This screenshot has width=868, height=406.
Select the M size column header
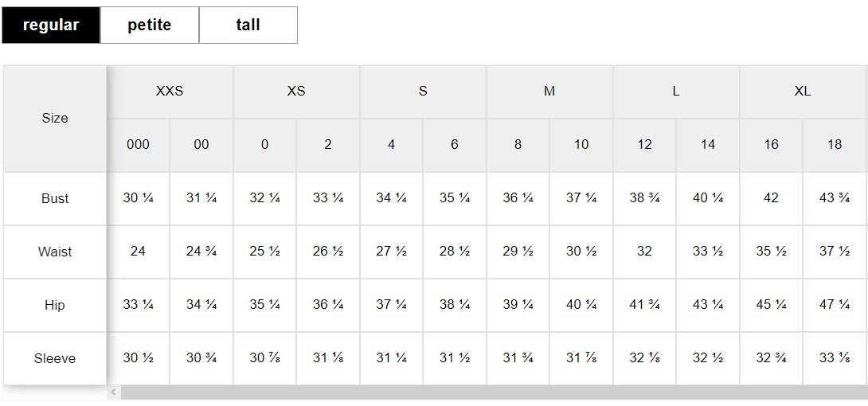click(549, 92)
